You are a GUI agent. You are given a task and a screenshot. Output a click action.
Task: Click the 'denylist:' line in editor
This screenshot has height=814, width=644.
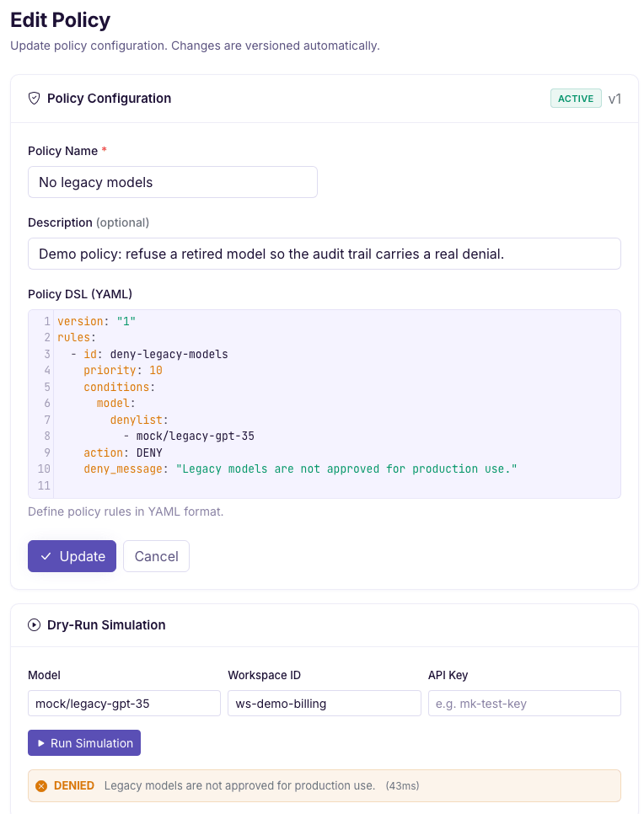tap(139, 420)
